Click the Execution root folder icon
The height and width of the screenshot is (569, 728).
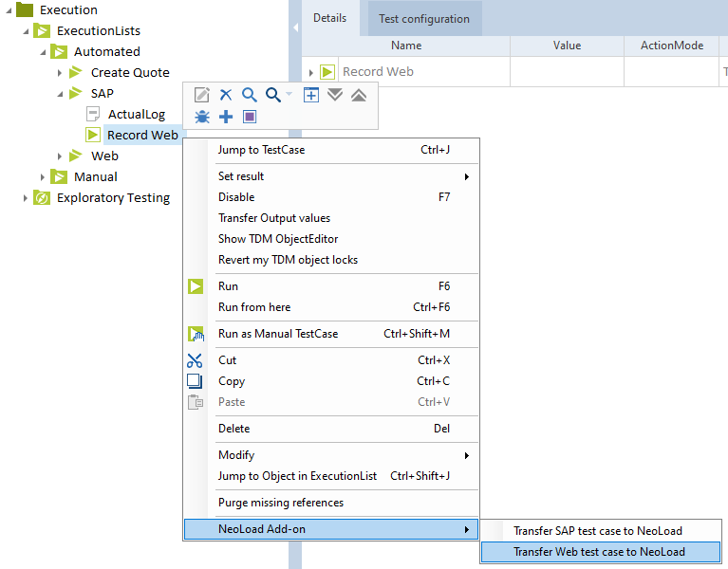coord(25,9)
